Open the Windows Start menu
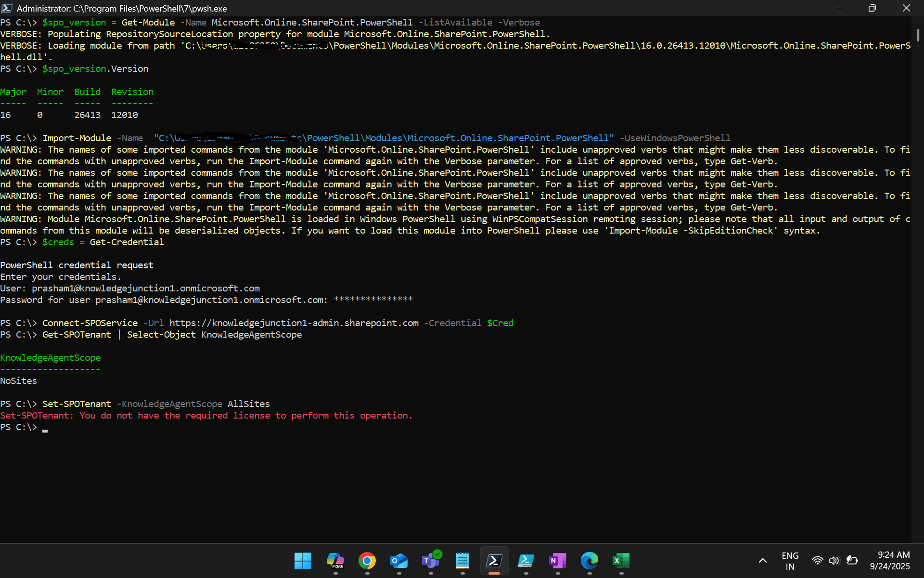This screenshot has width=924, height=578. tap(303, 562)
